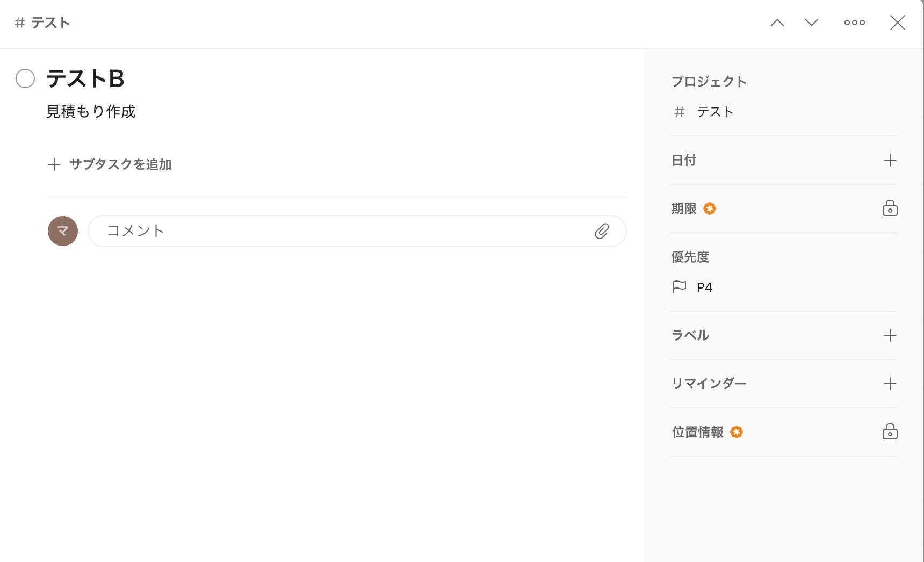Click the orange premium badge next to 期限
Image resolution: width=924 pixels, height=562 pixels.
coord(710,208)
